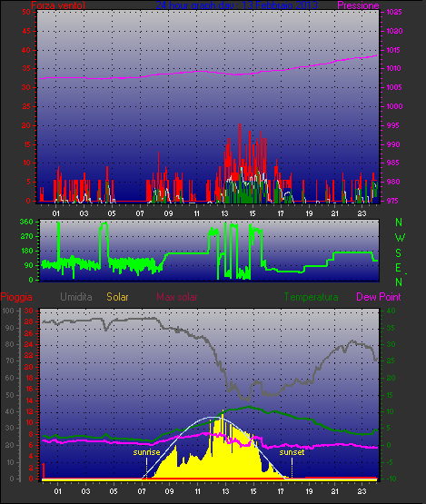Click the Umidita legend label

point(76,297)
